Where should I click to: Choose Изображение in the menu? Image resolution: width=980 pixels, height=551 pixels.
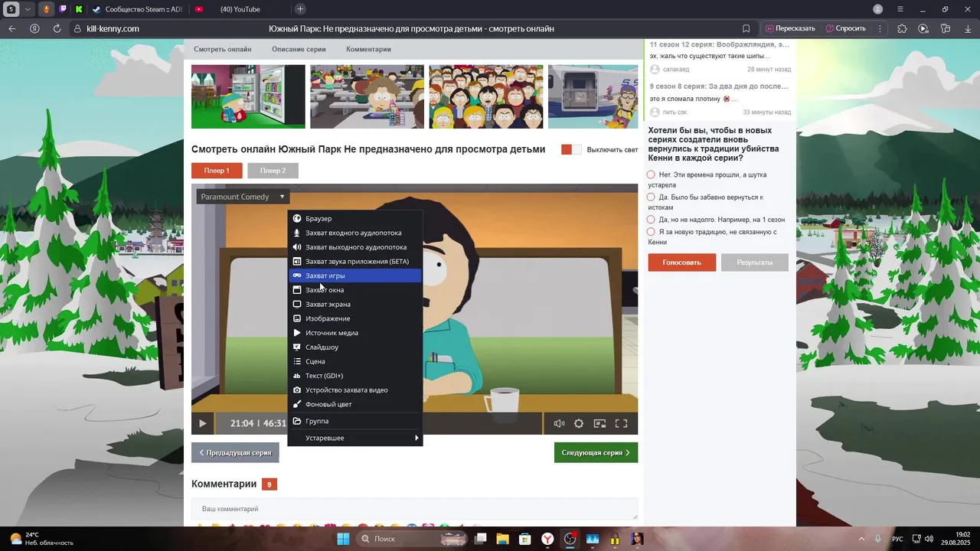tap(355, 318)
